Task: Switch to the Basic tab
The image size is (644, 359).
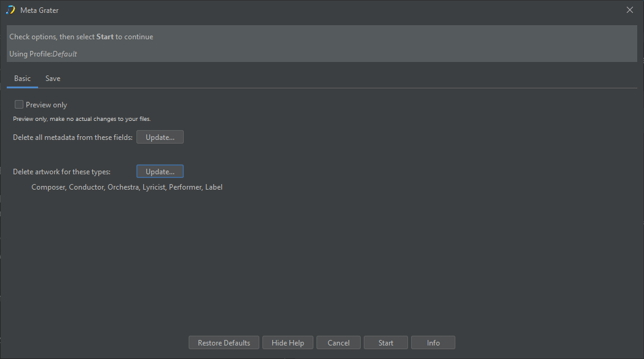Action: tap(22, 79)
